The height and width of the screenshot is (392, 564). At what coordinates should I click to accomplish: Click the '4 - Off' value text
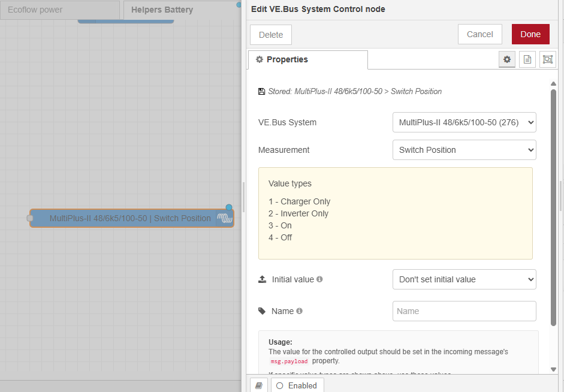tap(280, 237)
